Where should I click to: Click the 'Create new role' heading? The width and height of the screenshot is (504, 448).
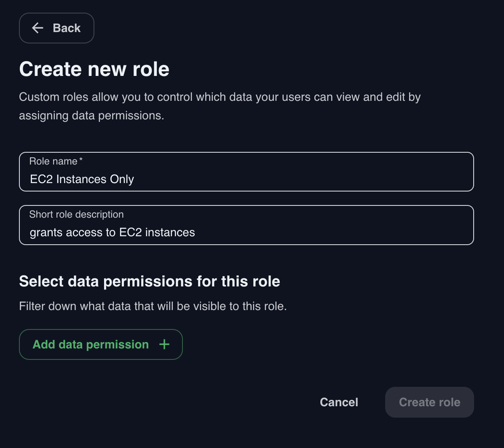(94, 69)
